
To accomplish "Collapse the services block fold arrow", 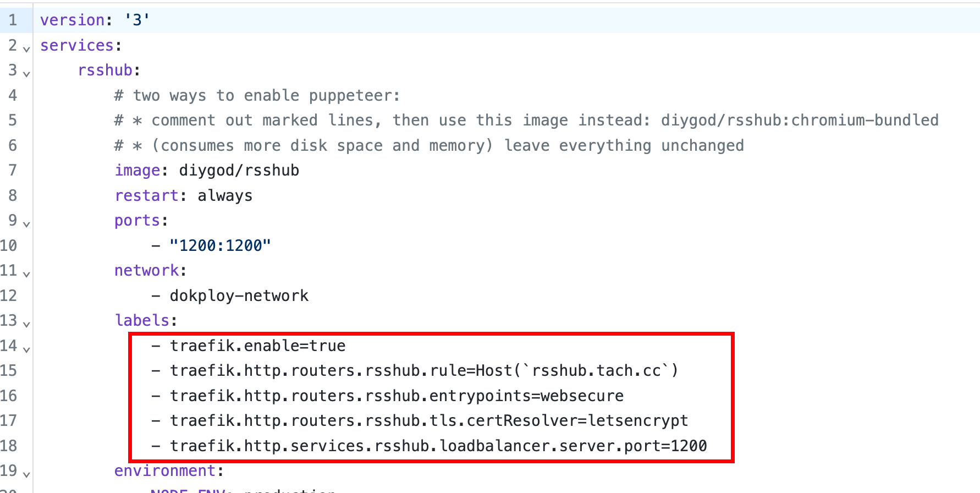I will (26, 49).
